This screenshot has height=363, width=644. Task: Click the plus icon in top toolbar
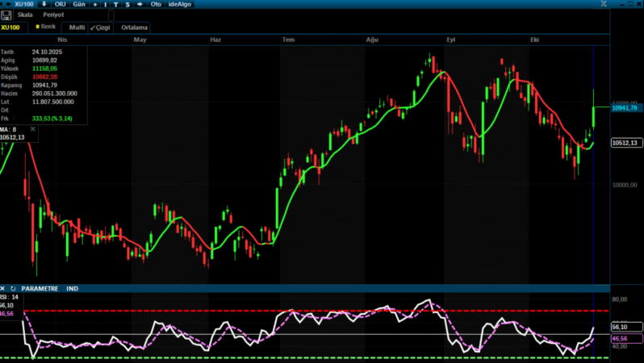[x=95, y=4]
